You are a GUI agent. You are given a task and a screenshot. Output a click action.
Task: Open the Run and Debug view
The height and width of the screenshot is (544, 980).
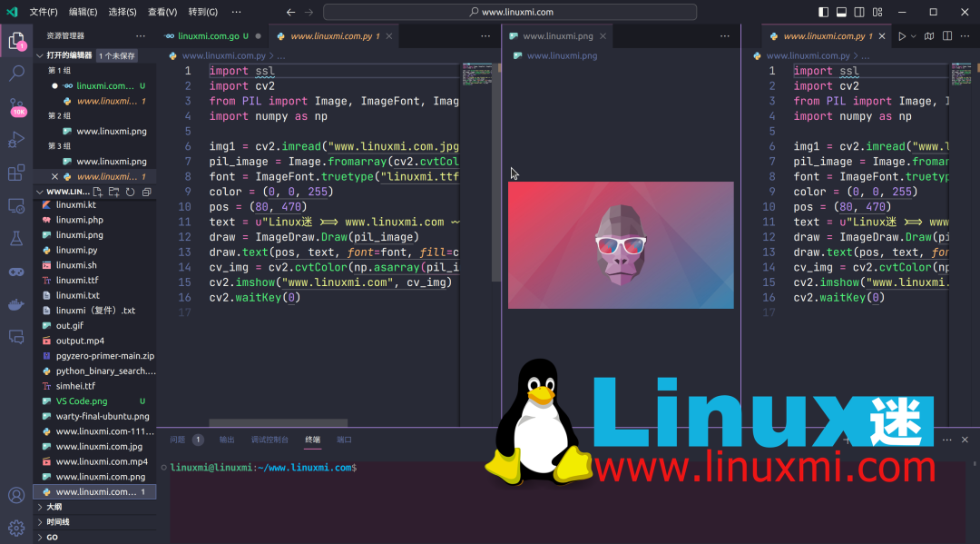[16, 140]
